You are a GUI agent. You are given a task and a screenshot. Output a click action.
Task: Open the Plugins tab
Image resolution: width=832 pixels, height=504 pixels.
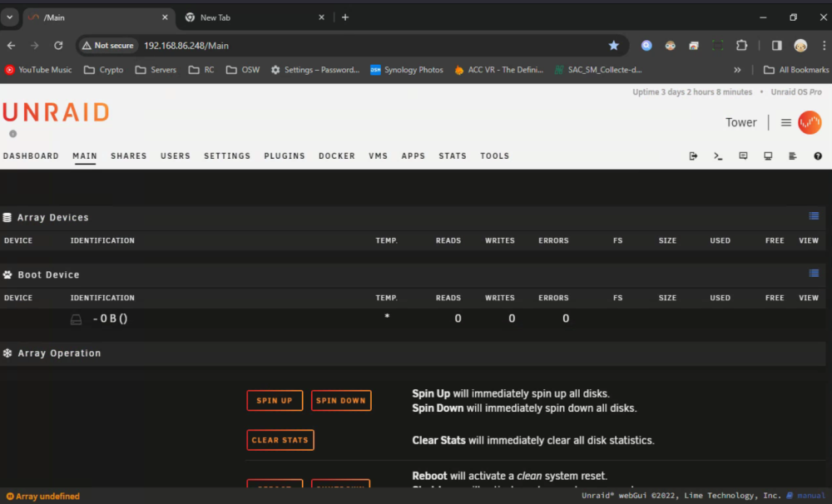285,156
